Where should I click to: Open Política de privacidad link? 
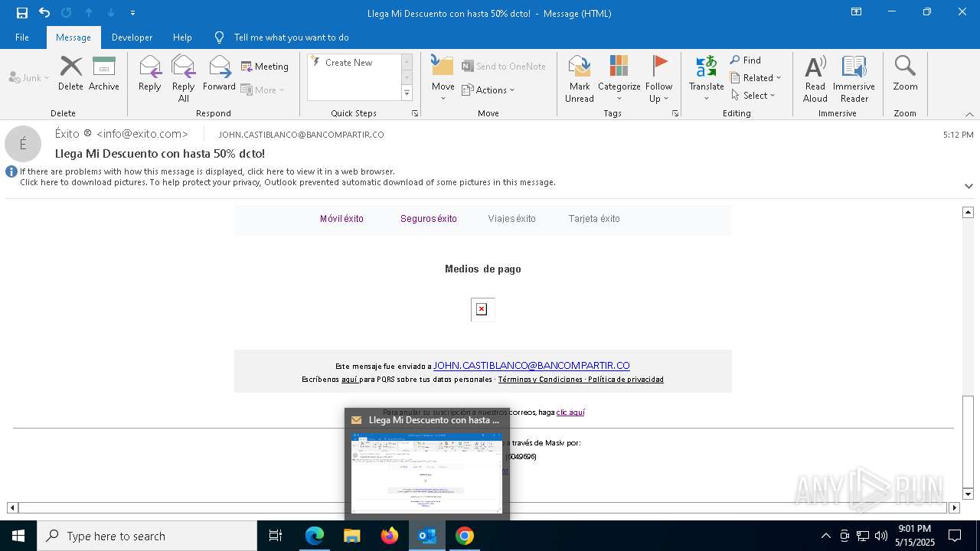coord(626,380)
